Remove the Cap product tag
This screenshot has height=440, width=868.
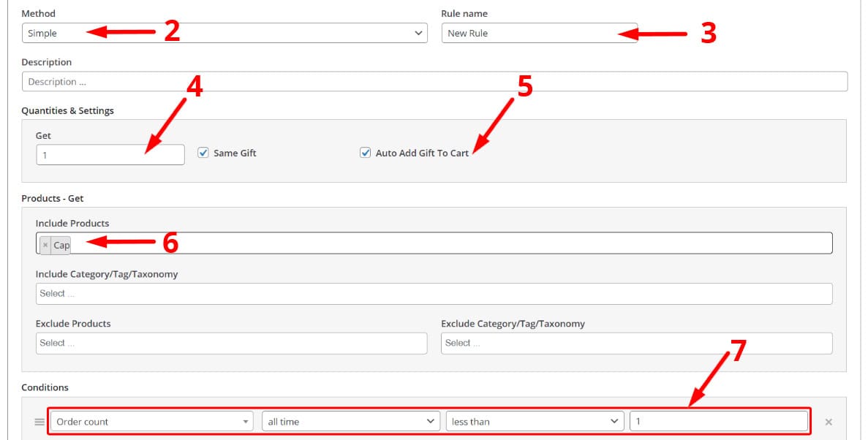pos(45,245)
